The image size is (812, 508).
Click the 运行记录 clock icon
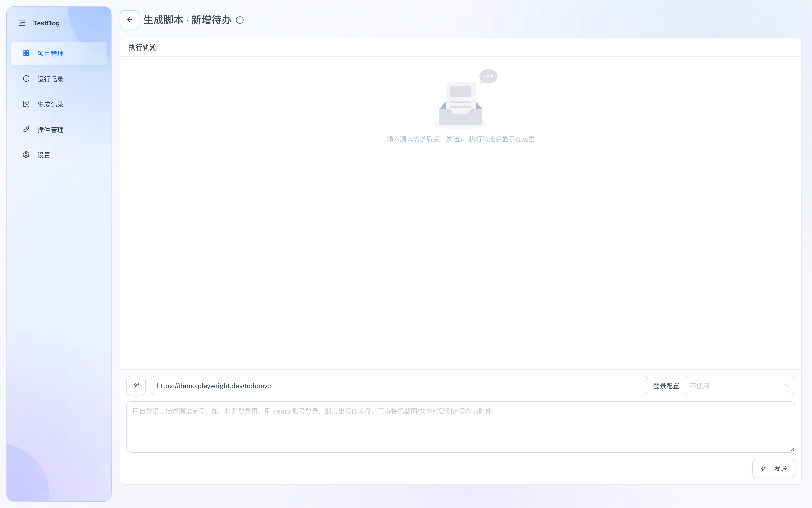tap(26, 79)
